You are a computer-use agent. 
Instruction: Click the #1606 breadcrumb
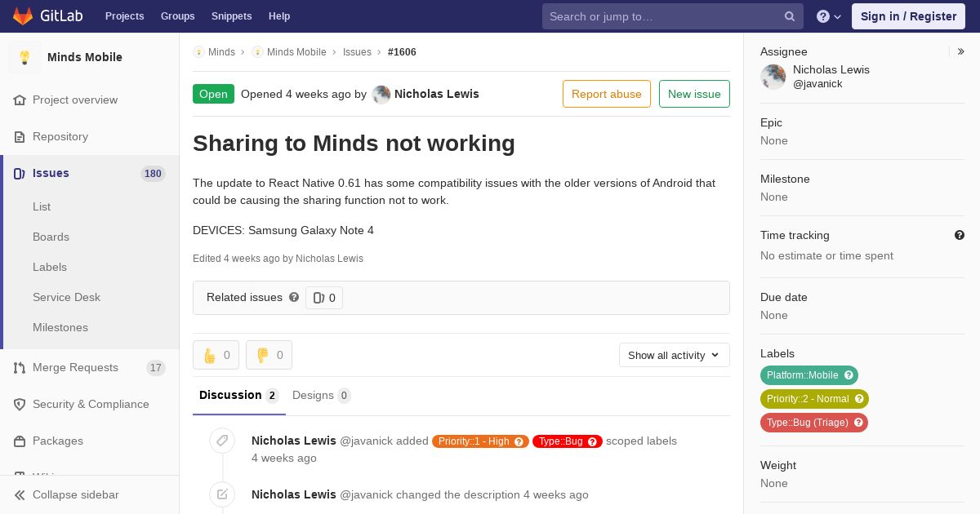[x=402, y=52]
